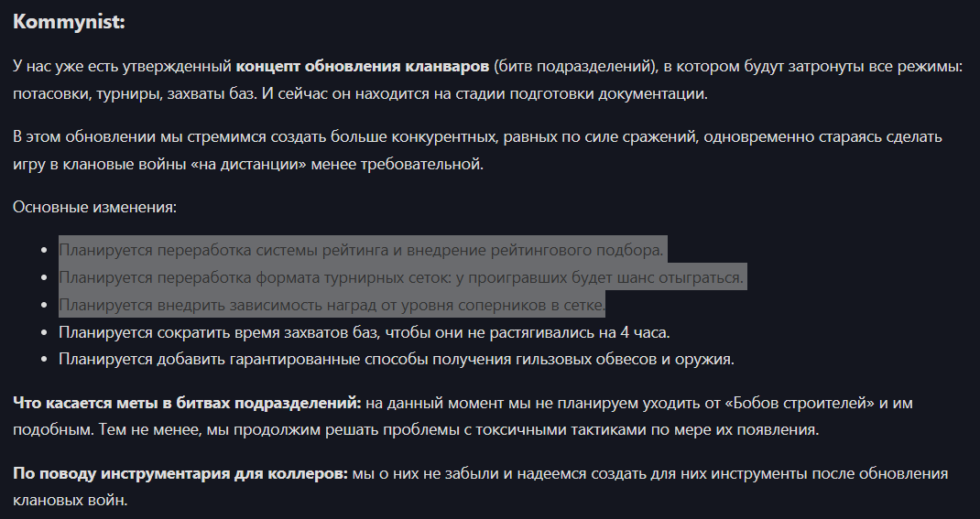Screen dimensions: 980x519
Task: Click the bullet dot before rating rework line
Action: point(44,251)
